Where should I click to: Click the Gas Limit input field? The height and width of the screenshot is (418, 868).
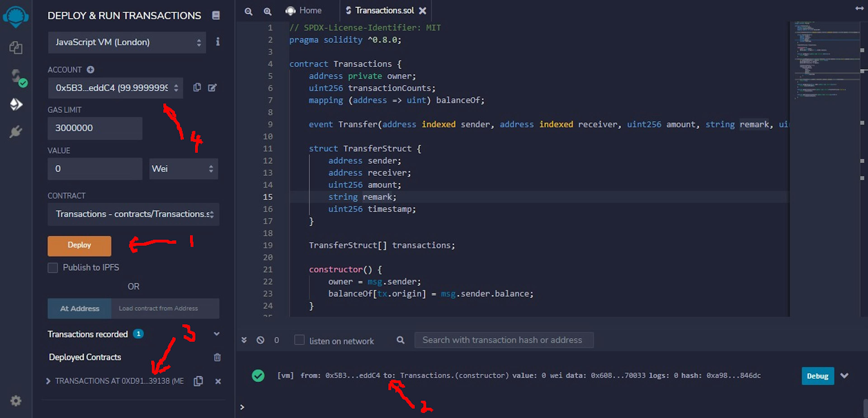click(94, 127)
